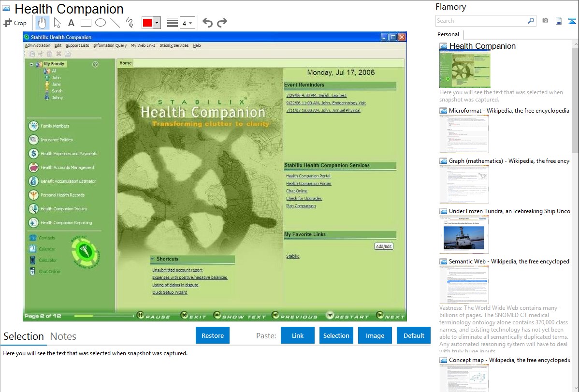The image size is (579, 392).
Task: Click the document icon next to camera
Action: click(559, 21)
